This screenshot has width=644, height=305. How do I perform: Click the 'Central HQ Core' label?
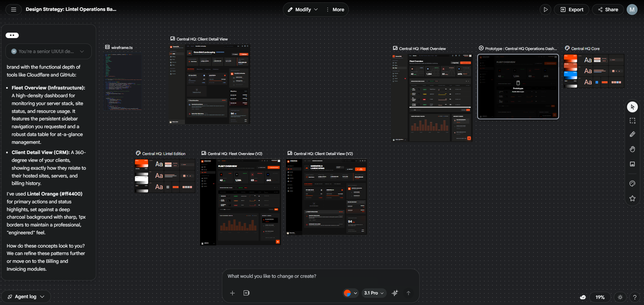(586, 49)
